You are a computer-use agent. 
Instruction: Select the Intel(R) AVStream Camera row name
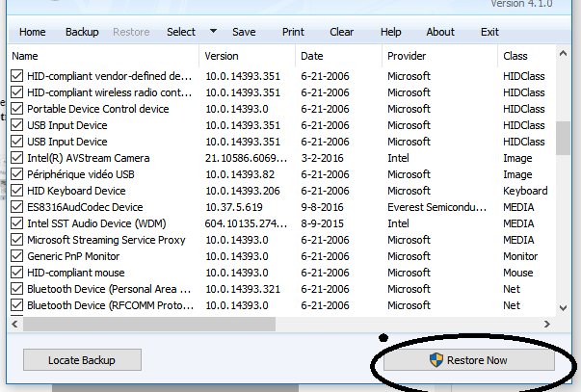[x=89, y=158]
